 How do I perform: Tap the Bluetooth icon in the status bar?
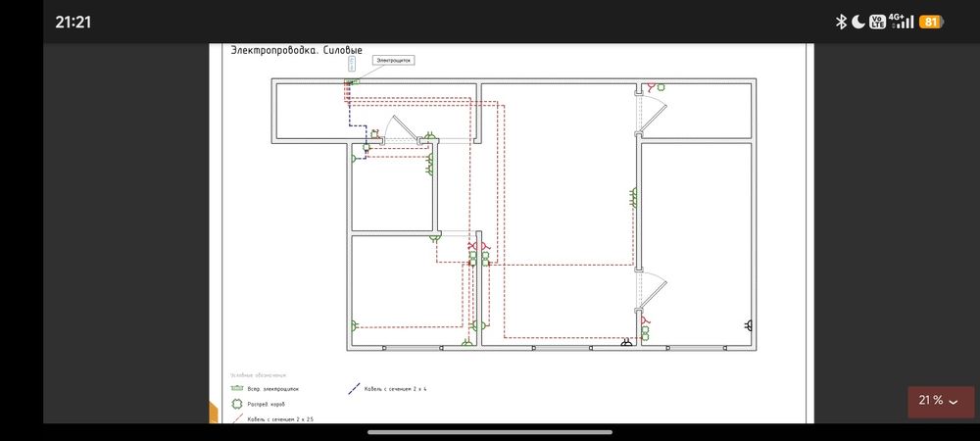pos(841,22)
